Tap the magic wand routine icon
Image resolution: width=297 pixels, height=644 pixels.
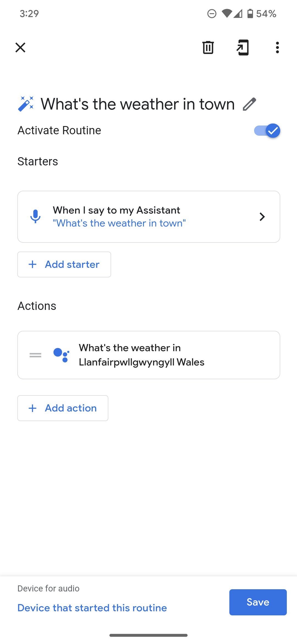click(x=26, y=104)
